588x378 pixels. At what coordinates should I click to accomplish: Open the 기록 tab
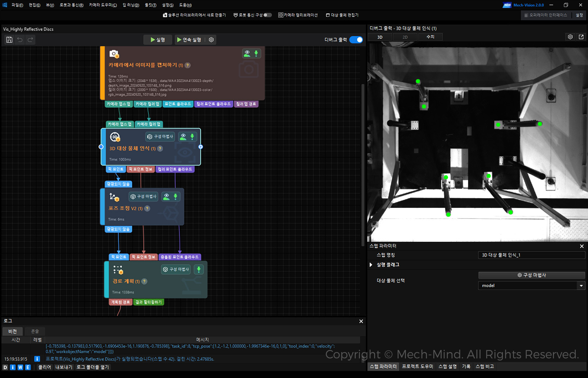pos(466,366)
